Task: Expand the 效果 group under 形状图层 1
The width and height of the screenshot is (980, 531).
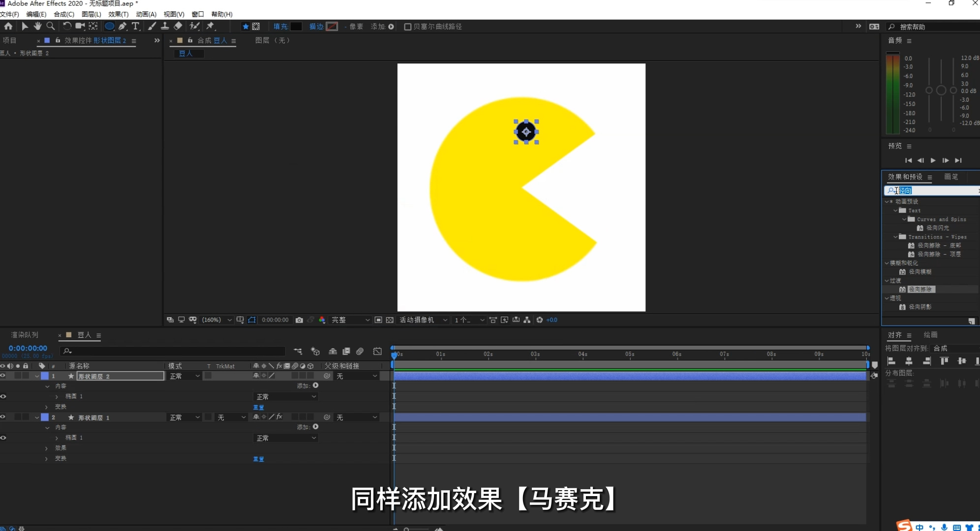Action: 46,448
